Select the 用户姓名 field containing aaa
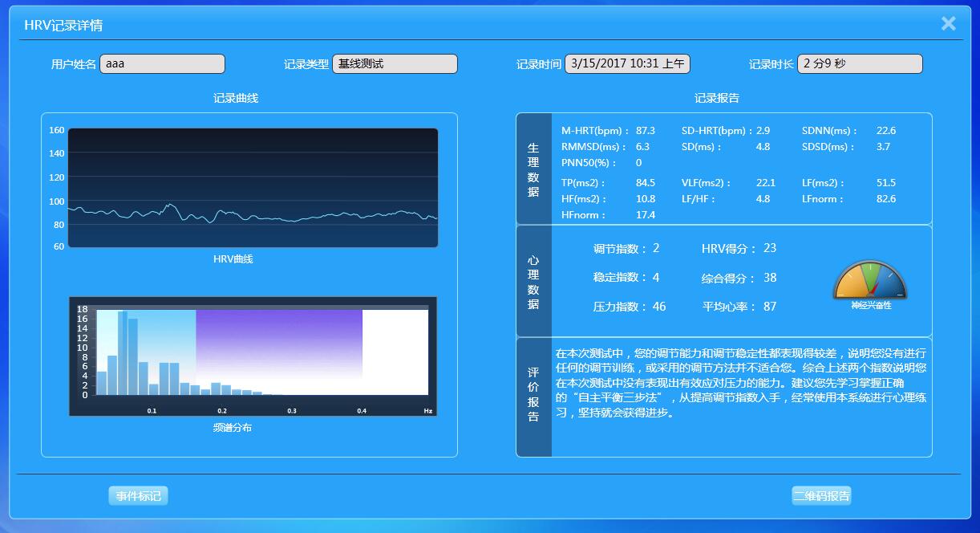The height and width of the screenshot is (533, 980). tap(163, 64)
